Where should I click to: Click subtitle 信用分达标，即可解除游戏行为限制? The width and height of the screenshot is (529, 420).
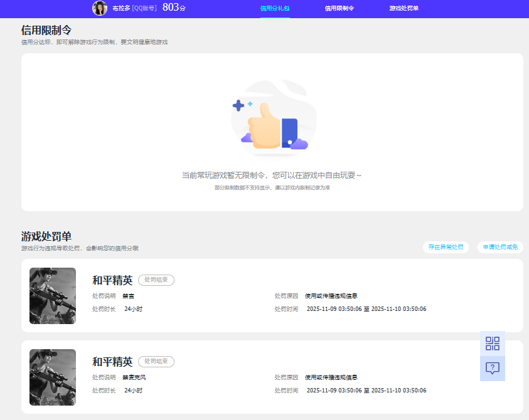(x=94, y=42)
